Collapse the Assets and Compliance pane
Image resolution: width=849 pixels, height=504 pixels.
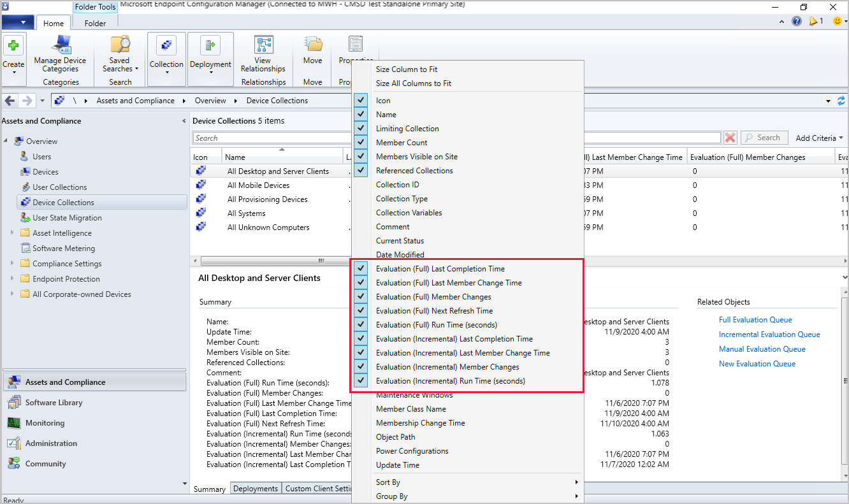(184, 121)
